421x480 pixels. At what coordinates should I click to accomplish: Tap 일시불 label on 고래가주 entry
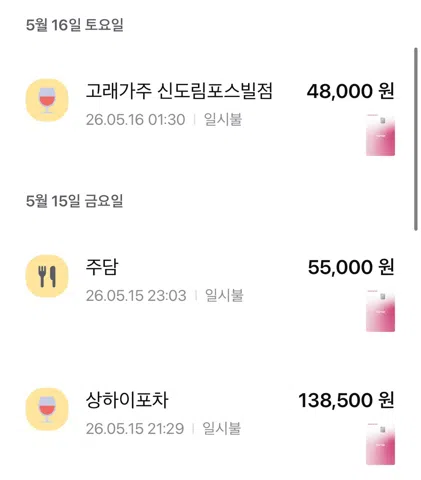point(223,119)
